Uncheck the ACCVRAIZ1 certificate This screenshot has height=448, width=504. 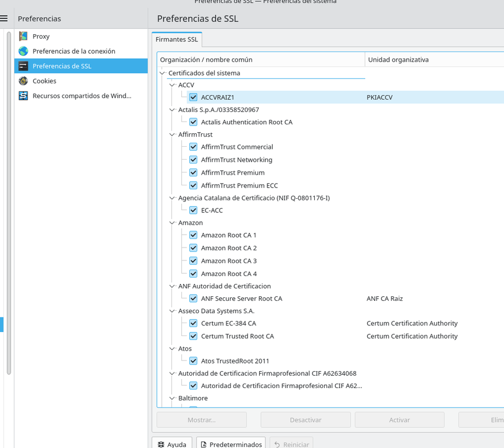click(x=193, y=97)
